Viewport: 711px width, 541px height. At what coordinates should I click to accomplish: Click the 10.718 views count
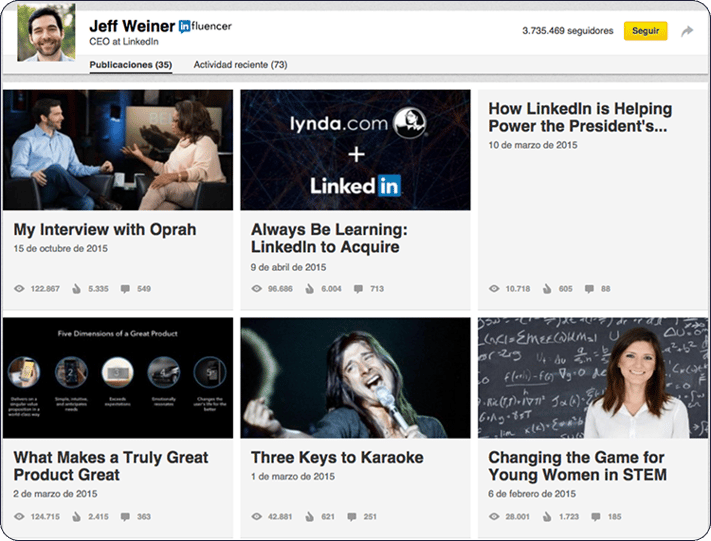pyautogui.click(x=518, y=289)
